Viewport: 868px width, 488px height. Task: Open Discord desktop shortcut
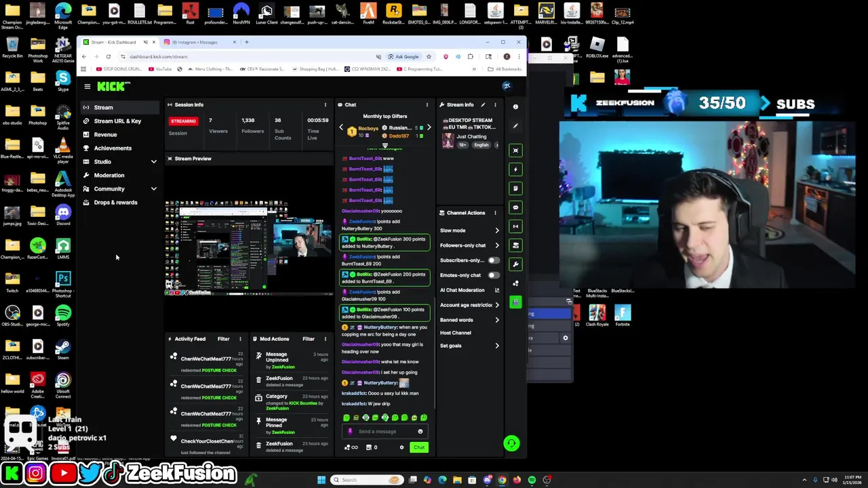point(63,215)
